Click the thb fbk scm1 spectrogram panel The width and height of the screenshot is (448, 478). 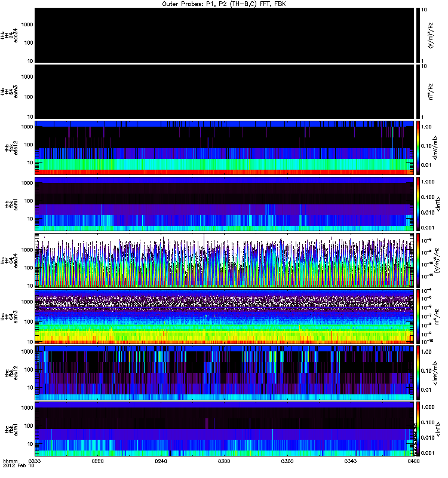point(224,204)
